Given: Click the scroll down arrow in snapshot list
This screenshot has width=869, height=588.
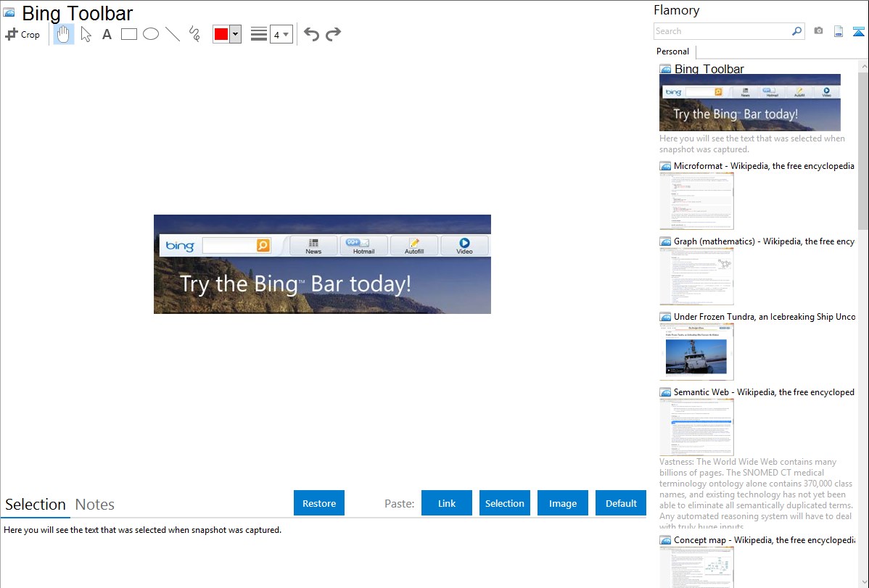Looking at the screenshot, I should coord(863,582).
